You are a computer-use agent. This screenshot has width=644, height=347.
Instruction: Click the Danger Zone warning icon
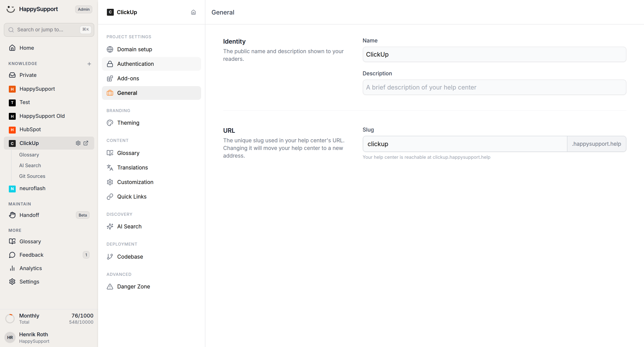[110, 287]
